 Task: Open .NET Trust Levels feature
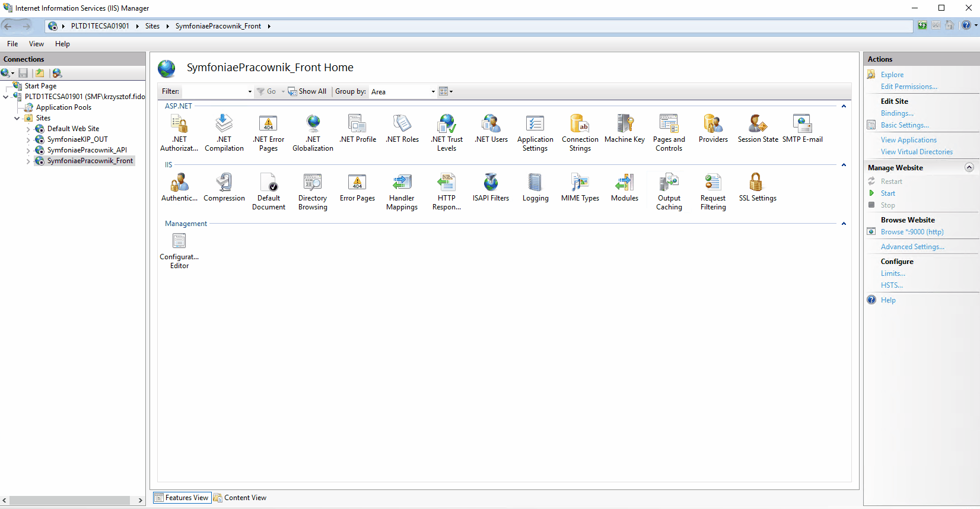pyautogui.click(x=447, y=133)
